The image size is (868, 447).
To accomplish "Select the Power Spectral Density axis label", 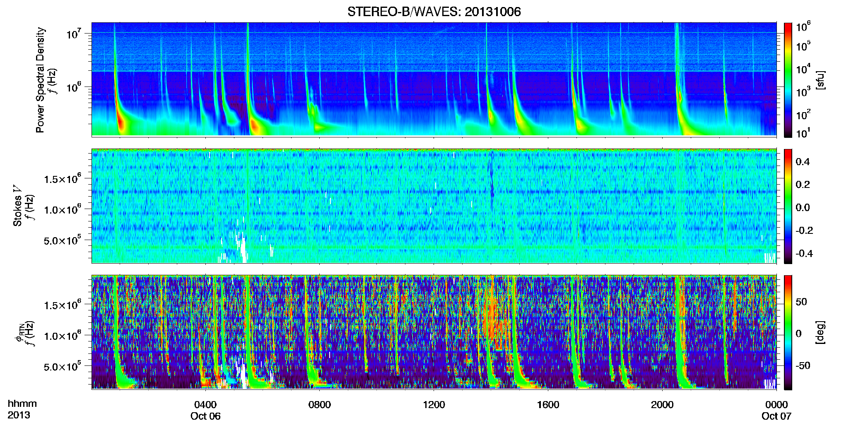I will [40, 80].
